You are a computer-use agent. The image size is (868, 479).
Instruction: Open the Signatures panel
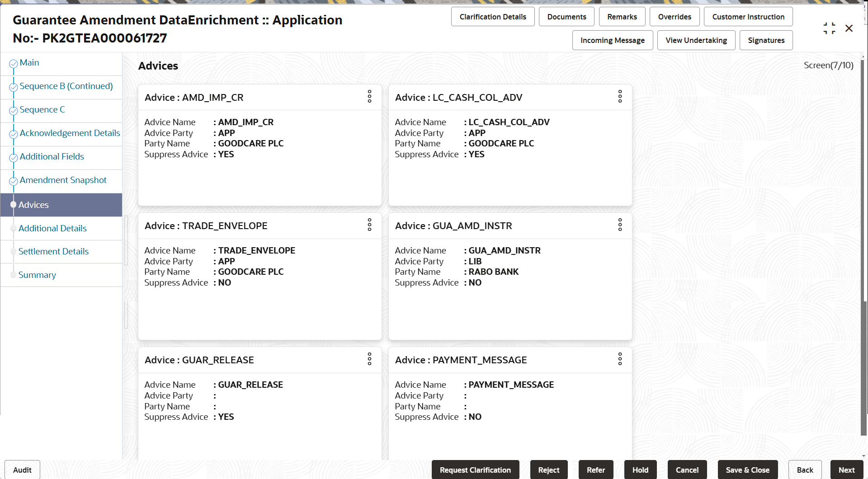pos(766,40)
